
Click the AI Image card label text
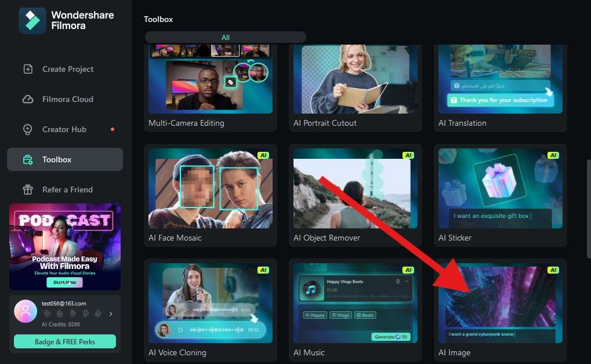454,352
